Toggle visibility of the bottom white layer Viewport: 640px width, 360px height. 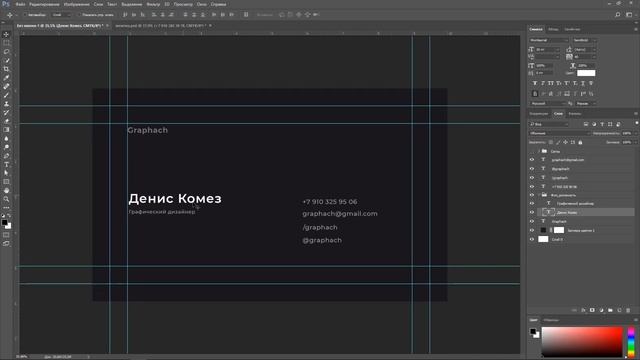[x=532, y=239]
